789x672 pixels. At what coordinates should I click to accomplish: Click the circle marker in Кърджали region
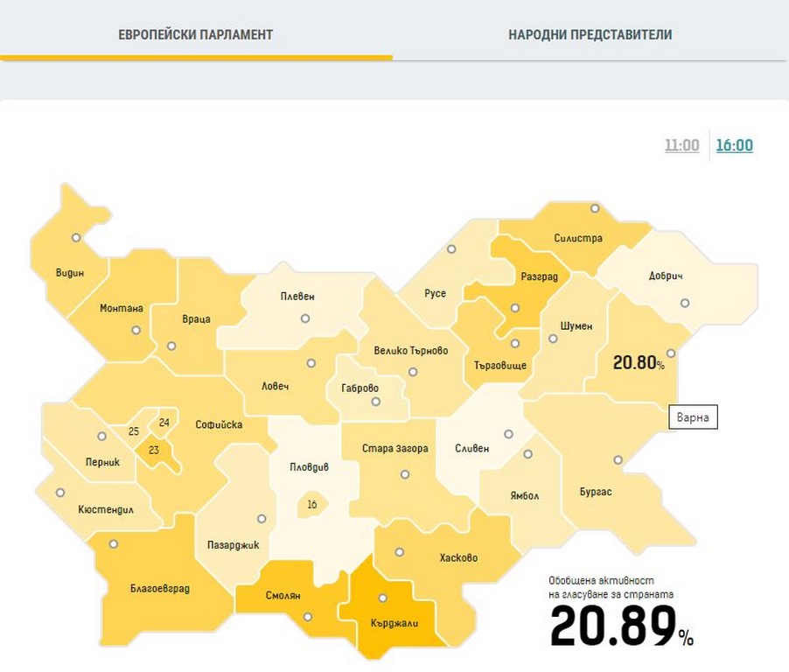coord(382,598)
